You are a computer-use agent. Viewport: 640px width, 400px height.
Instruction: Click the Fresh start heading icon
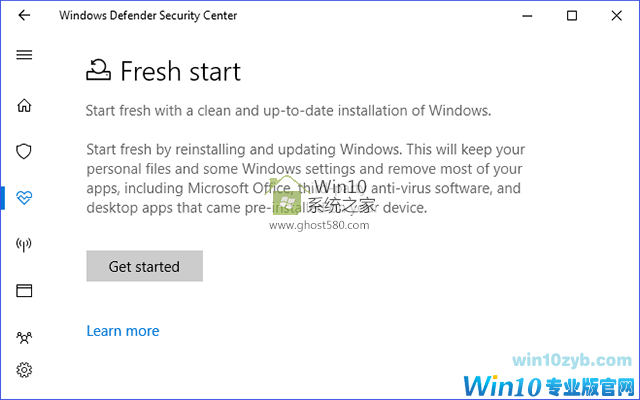click(99, 71)
